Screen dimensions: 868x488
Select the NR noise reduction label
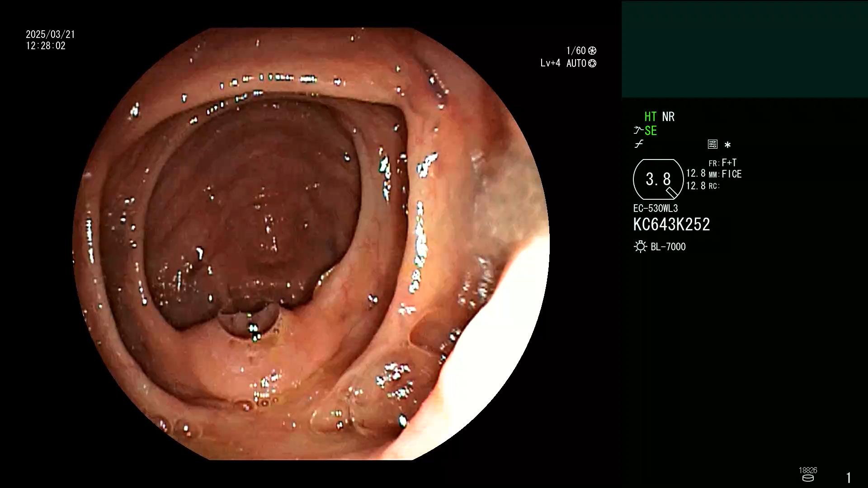click(668, 117)
